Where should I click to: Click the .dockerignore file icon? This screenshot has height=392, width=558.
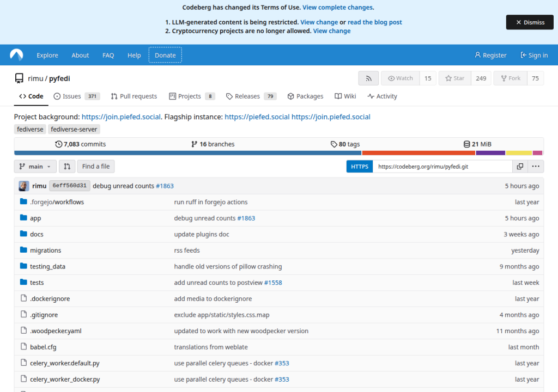coord(23,298)
